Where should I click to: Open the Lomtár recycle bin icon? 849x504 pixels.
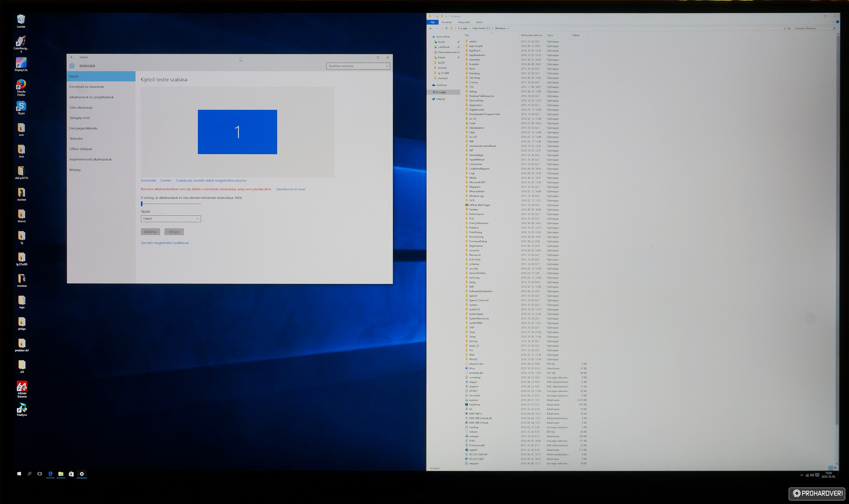(21, 21)
